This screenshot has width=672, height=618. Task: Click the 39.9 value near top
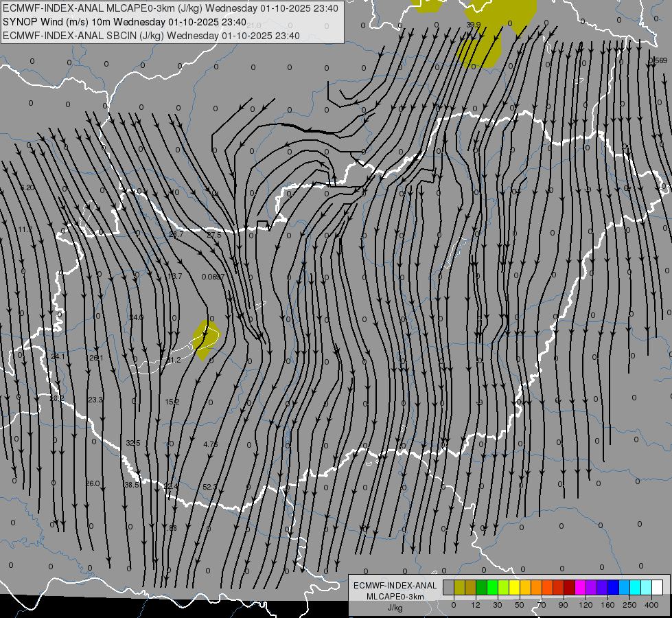(x=474, y=25)
